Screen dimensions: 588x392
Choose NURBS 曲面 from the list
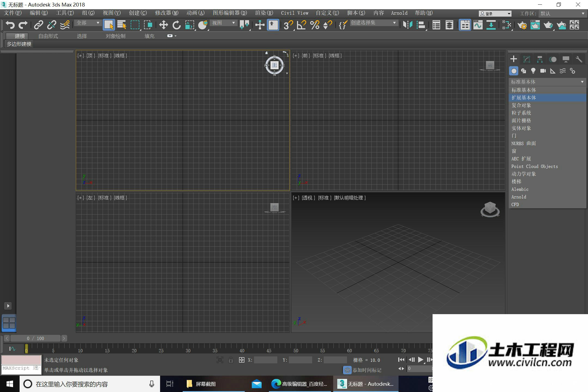tap(547, 143)
